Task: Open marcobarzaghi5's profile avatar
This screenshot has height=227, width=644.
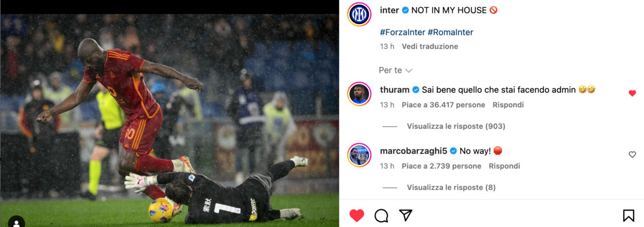Action: (359, 155)
